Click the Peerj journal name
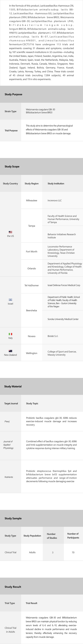The height and width of the screenshot is (644, 83). pos(7,421)
